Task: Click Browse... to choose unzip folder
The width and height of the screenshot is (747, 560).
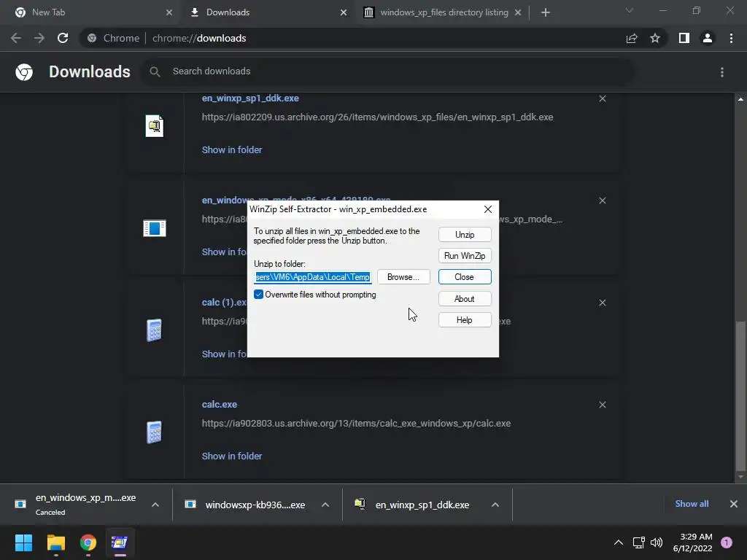Action: [x=403, y=276]
